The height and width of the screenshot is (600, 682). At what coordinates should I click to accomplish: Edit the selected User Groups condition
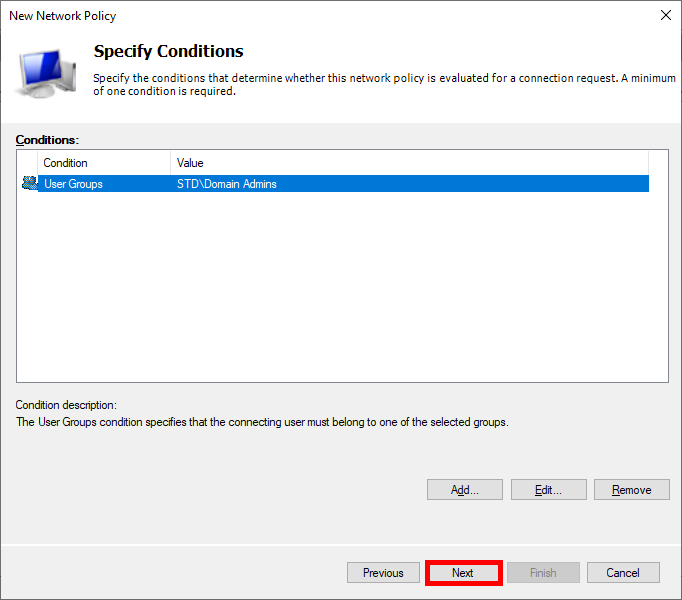(548, 490)
